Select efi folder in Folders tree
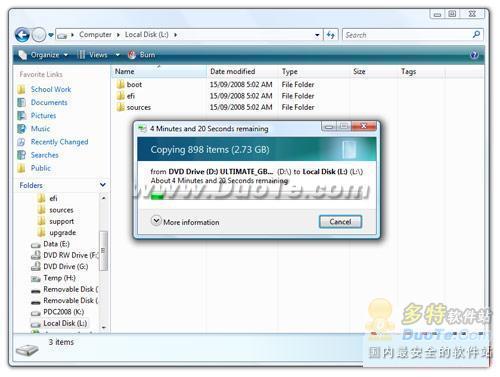This screenshot has height=377, width=500. click(53, 199)
